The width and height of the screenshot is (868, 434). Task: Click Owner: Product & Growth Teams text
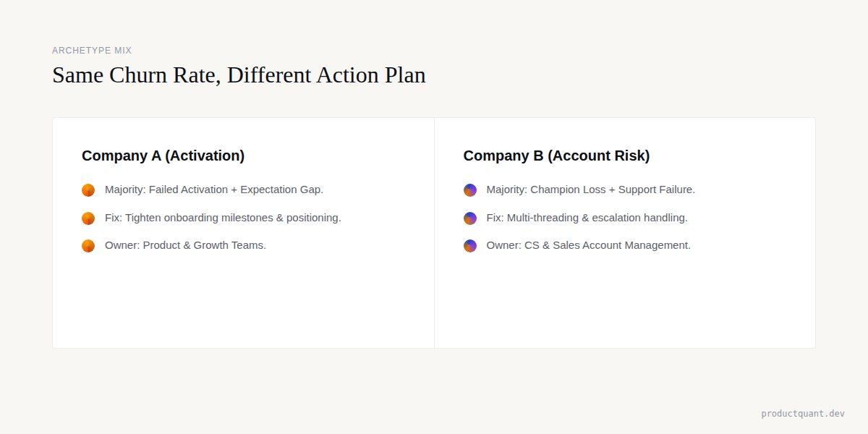click(185, 245)
